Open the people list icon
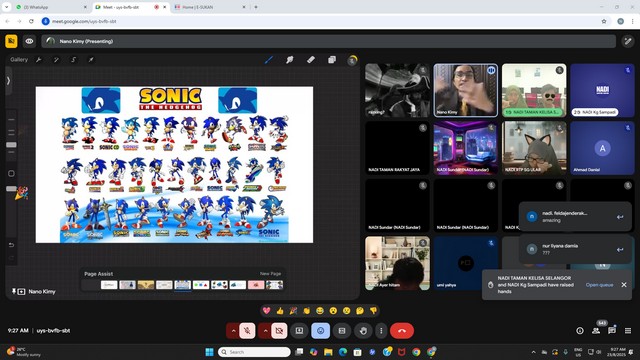Image resolution: width=640 pixels, height=360 pixels. coord(596,331)
